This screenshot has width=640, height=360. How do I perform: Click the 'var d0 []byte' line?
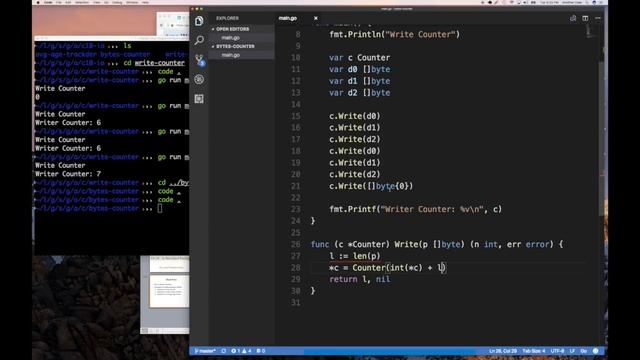tap(360, 69)
